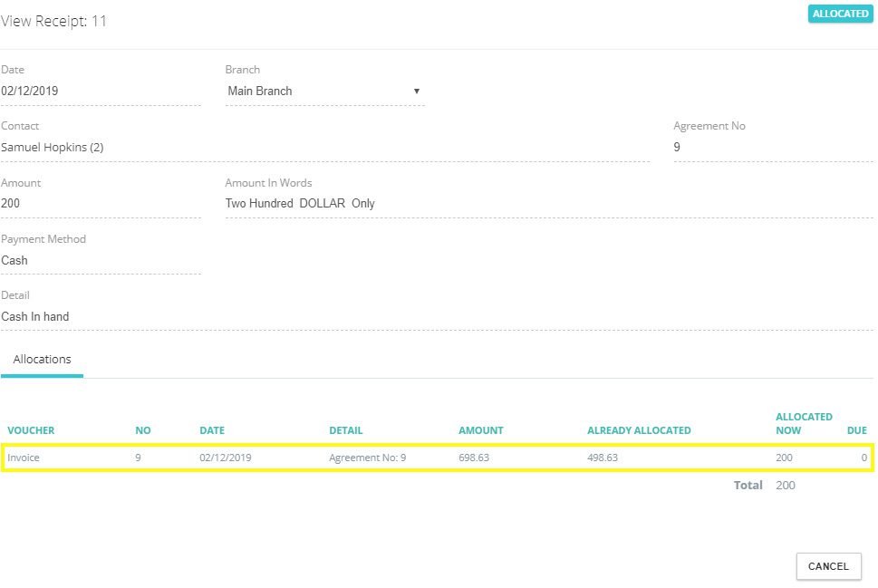Click the allocated now cell 200
This screenshot has height=588, width=878.
(x=784, y=458)
